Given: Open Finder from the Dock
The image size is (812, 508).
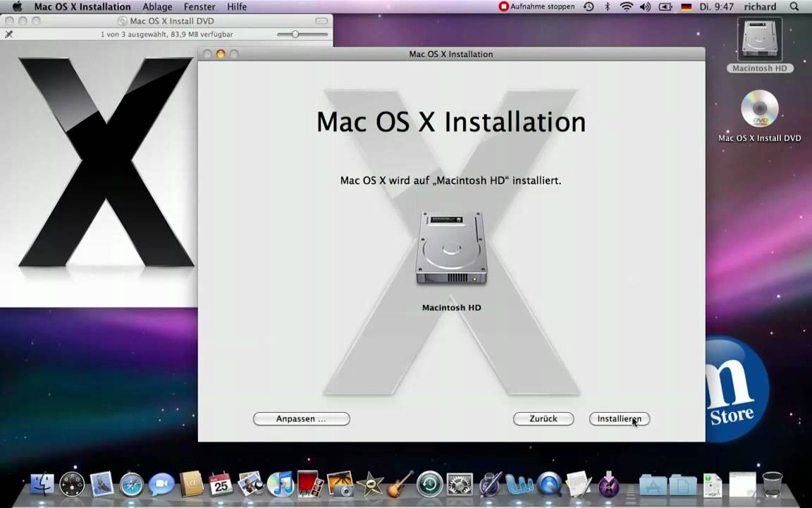Looking at the screenshot, I should point(42,485).
